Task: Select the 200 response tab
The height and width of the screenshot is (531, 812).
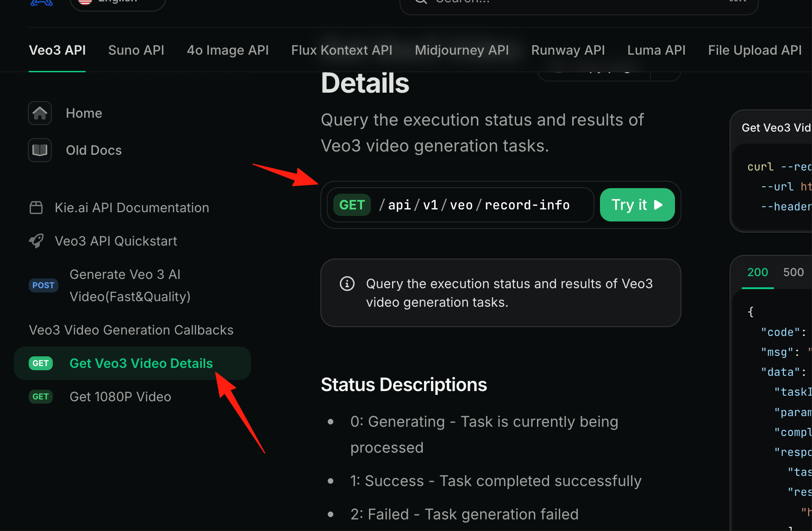Action: coord(757,272)
